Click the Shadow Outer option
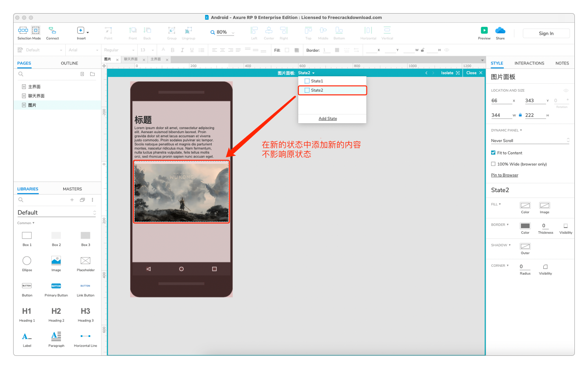Image resolution: width=588 pixels, height=369 pixels. click(x=525, y=246)
